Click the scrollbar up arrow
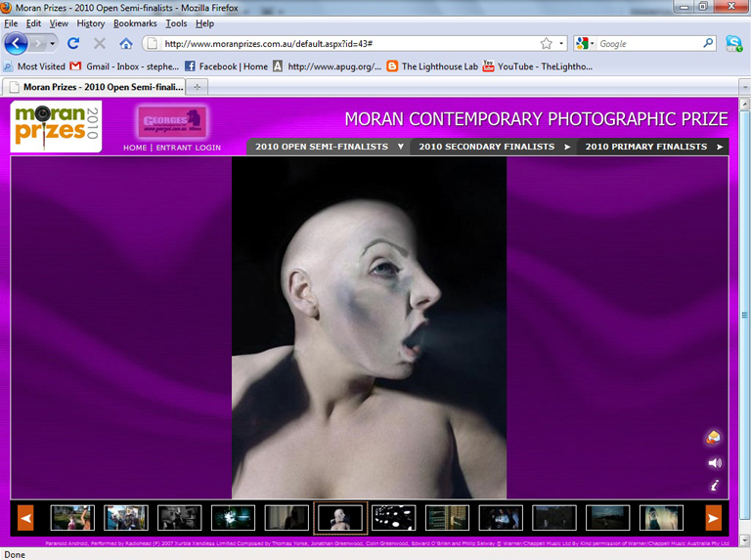 [x=744, y=104]
